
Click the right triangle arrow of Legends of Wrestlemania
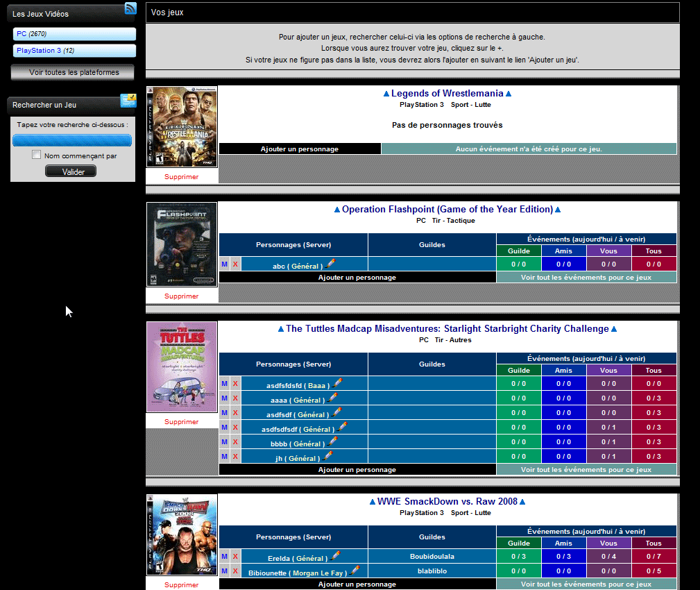coord(509,94)
